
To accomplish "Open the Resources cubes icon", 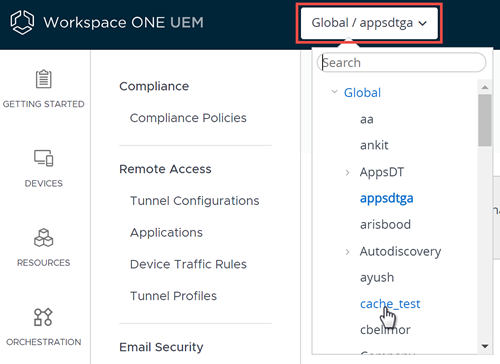I will pos(44,237).
